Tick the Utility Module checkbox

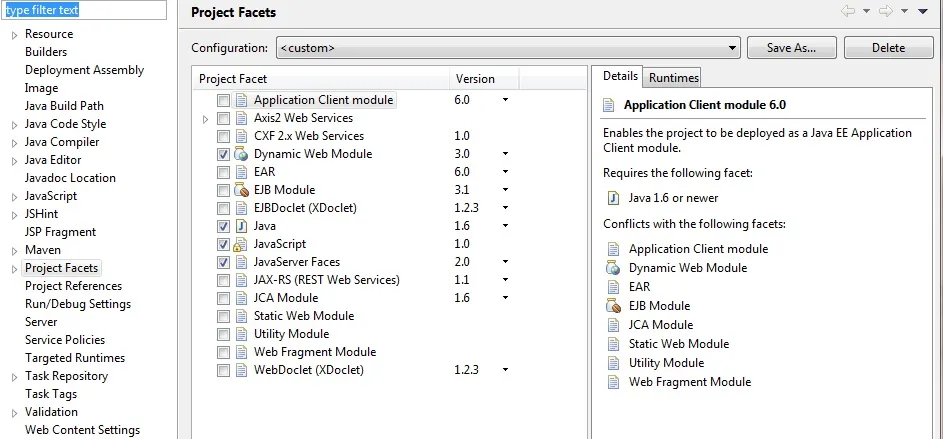[223, 334]
